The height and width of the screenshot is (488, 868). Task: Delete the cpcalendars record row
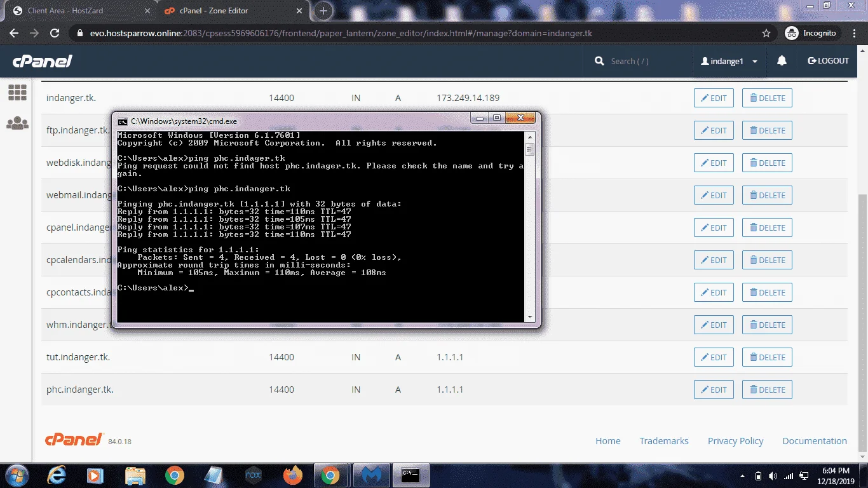point(767,260)
